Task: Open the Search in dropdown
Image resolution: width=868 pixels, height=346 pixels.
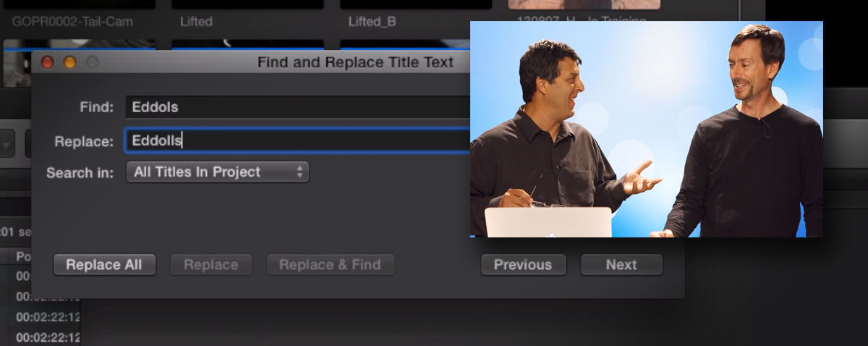Action: pos(217,172)
